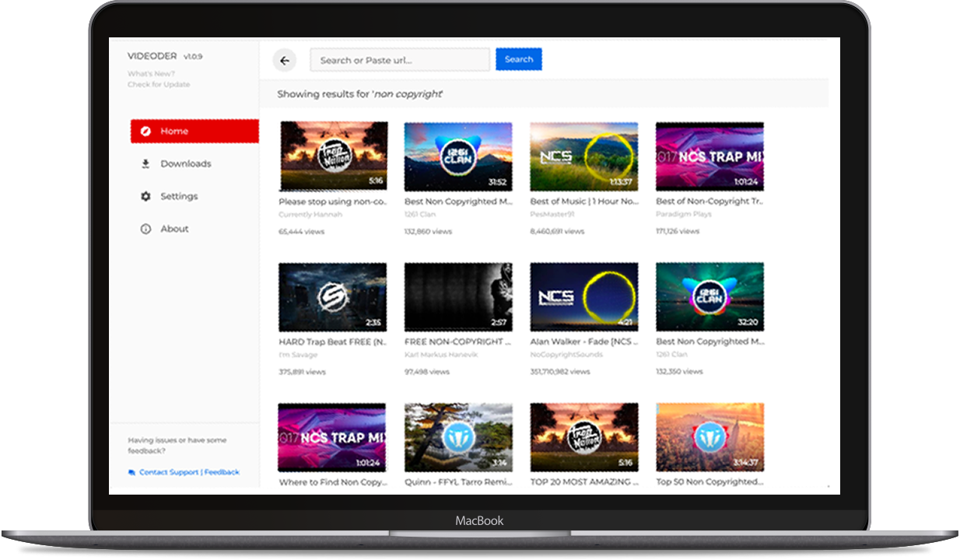Click channel name 'NoCopyrightSounds'
Viewport: 960px width, 560px height.
(x=566, y=355)
